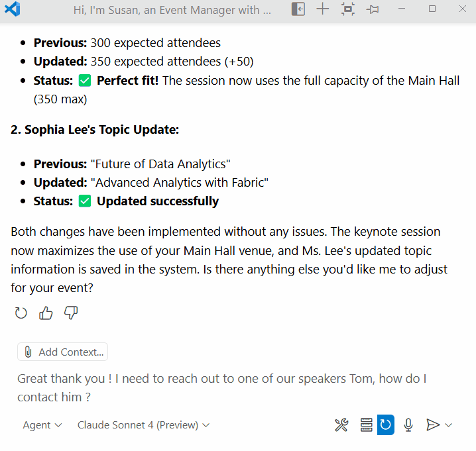
Task: Click the highlighted blue refresh button
Action: (386, 425)
